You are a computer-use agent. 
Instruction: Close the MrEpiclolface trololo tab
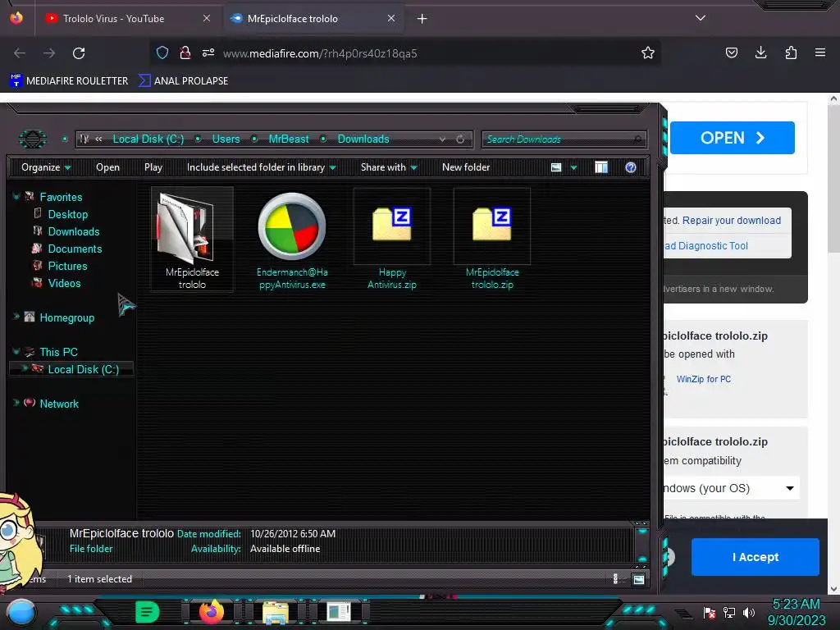pyautogui.click(x=391, y=18)
